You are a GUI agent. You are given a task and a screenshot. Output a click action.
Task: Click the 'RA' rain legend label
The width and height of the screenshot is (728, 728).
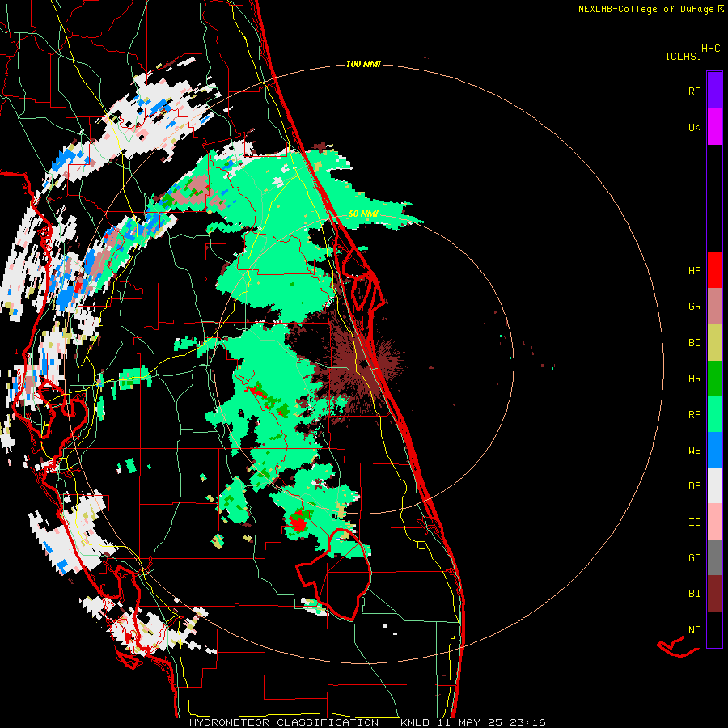[x=694, y=415]
